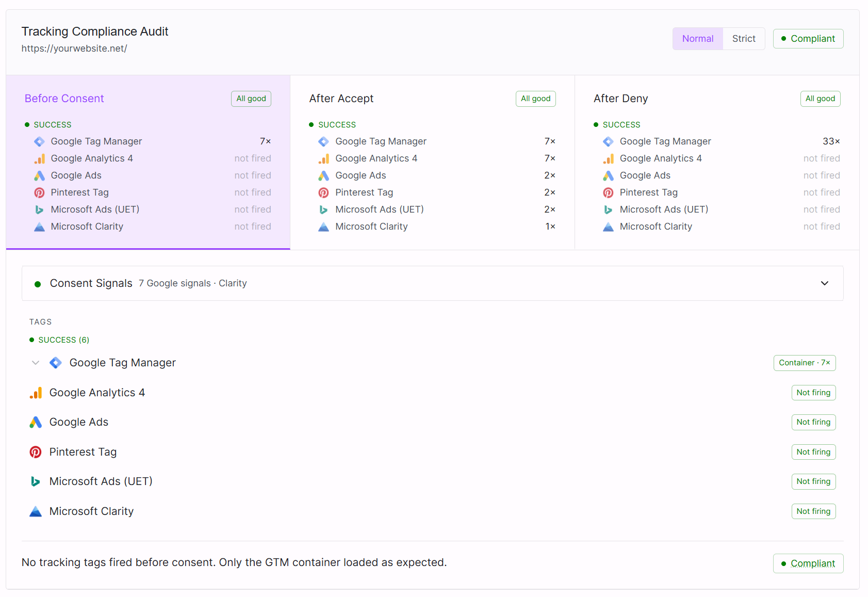Click the top Compliant status button
The image size is (868, 597).
pyautogui.click(x=808, y=39)
